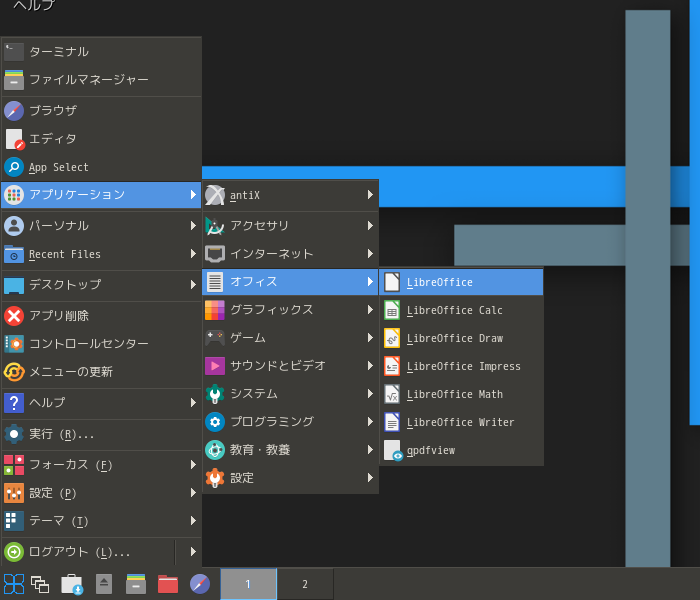Viewport: 700px width, 600px height.
Task: Switch to workspace 2
Action: coord(305,584)
